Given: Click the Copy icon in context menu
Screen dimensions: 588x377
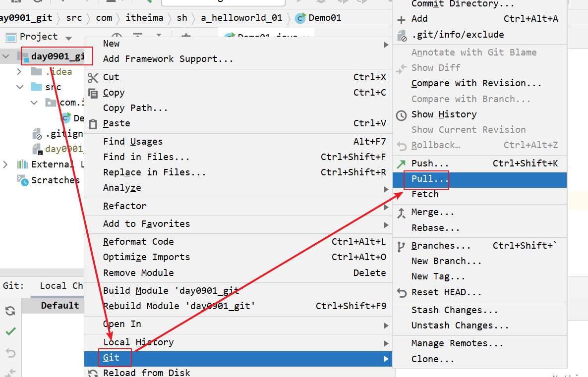Looking at the screenshot, I should pyautogui.click(x=93, y=93).
